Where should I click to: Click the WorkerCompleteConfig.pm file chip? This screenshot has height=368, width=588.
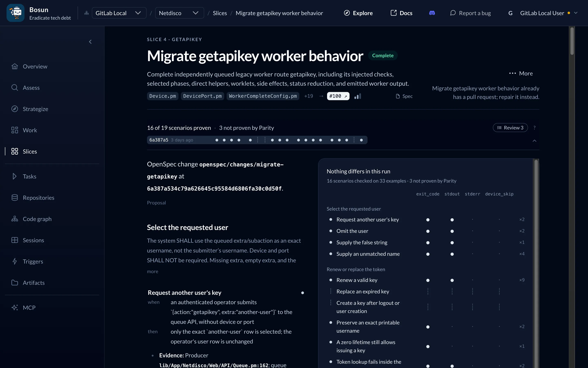pyautogui.click(x=263, y=96)
